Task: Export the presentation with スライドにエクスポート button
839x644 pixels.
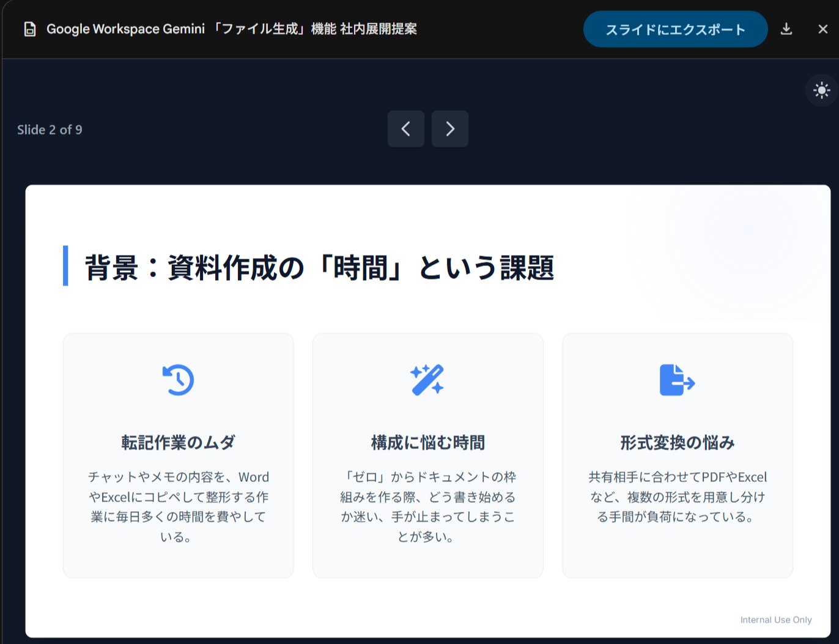Action: [675, 29]
